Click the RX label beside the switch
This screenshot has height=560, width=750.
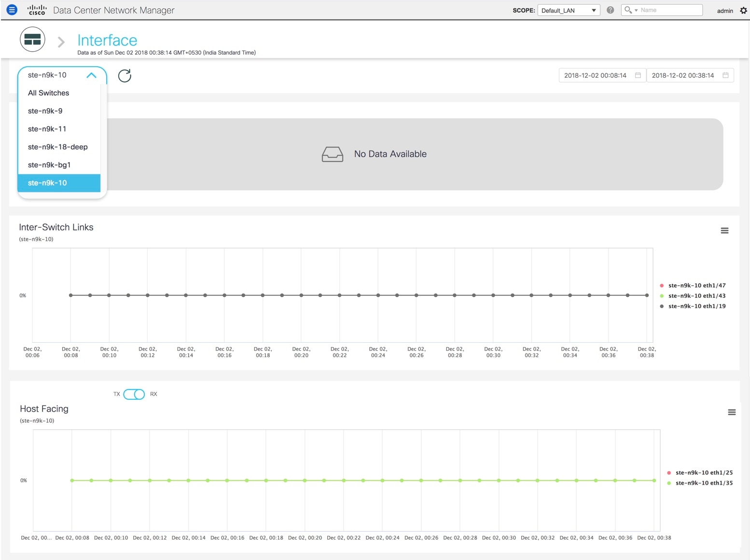pyautogui.click(x=153, y=394)
